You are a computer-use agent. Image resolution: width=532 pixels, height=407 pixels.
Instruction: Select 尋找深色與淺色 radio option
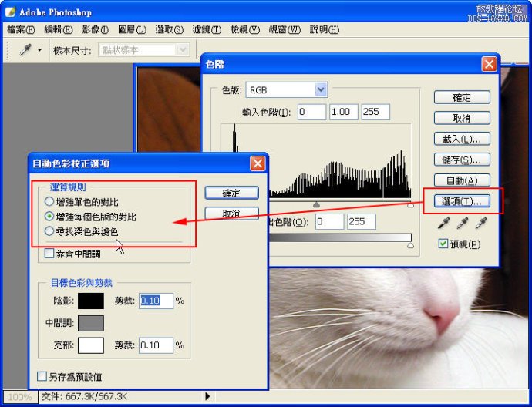(49, 231)
